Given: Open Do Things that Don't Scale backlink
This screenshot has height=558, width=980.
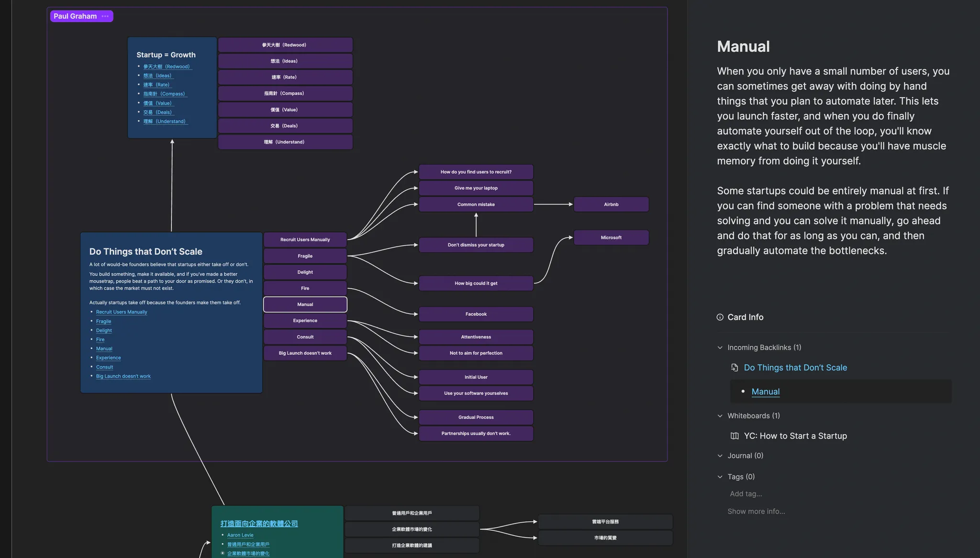Looking at the screenshot, I should (x=795, y=368).
